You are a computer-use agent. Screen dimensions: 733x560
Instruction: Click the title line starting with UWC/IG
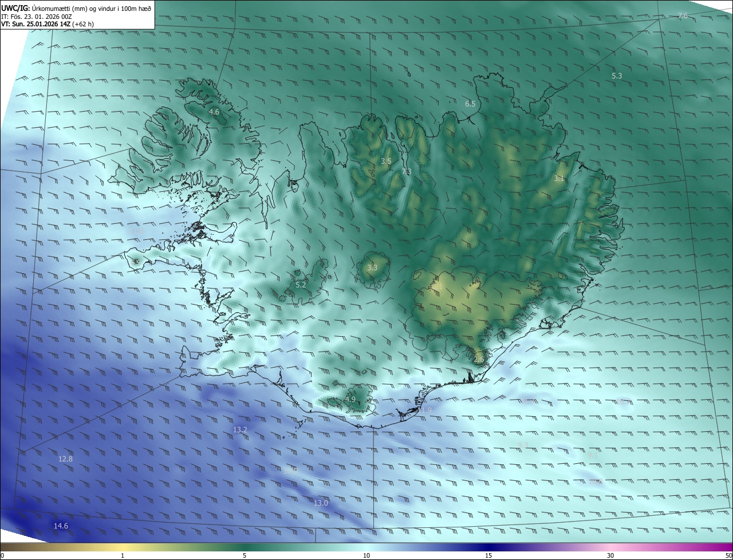coord(76,7)
